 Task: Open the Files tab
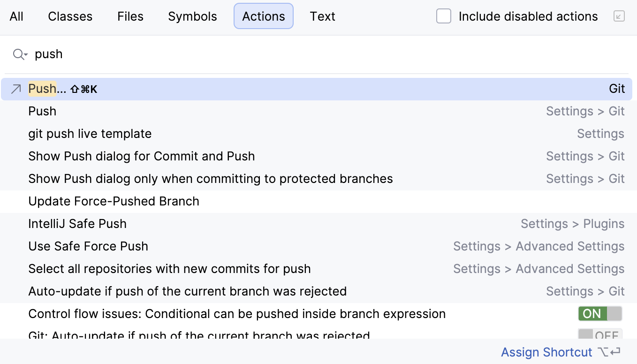pos(130,16)
